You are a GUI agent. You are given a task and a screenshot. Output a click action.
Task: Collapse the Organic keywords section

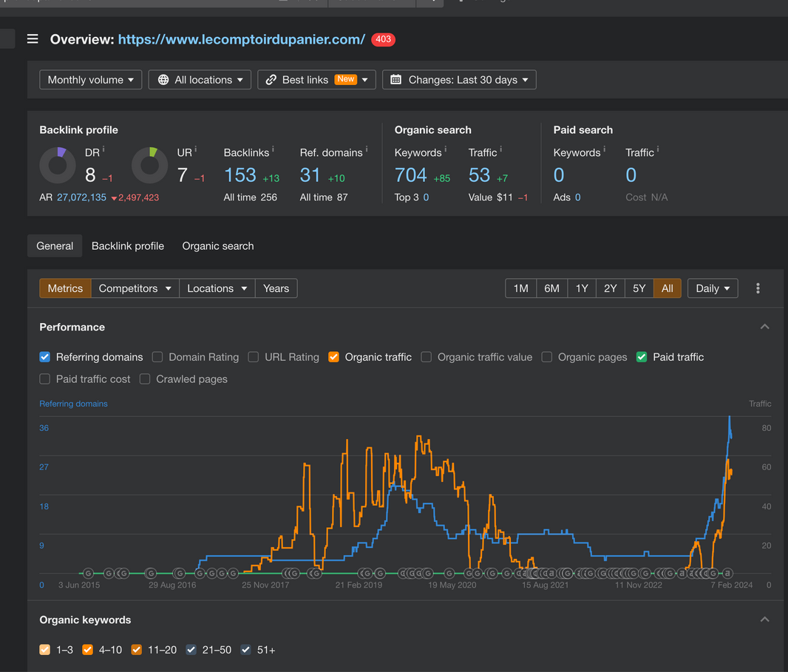tap(765, 620)
